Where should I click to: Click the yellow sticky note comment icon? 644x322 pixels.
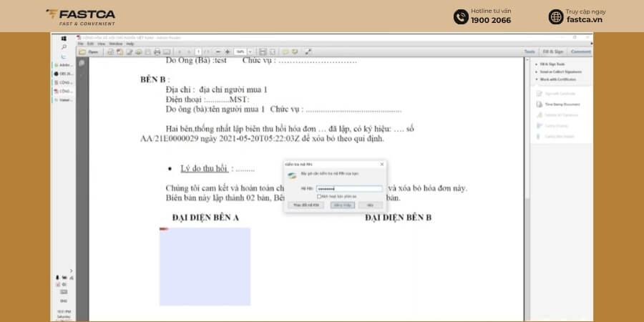285,52
